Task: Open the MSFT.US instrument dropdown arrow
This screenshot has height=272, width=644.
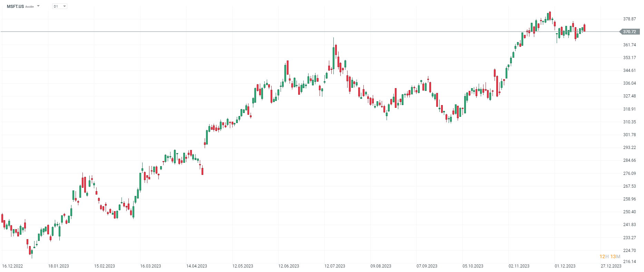Action: pos(38,6)
